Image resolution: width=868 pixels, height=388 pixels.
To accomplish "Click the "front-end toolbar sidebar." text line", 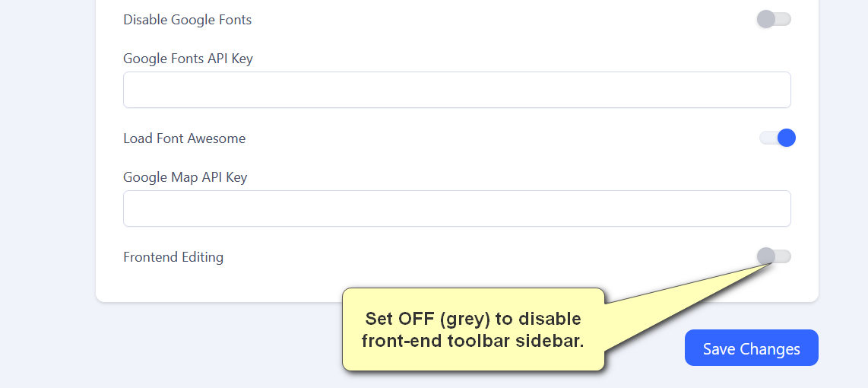I will 473,341.
